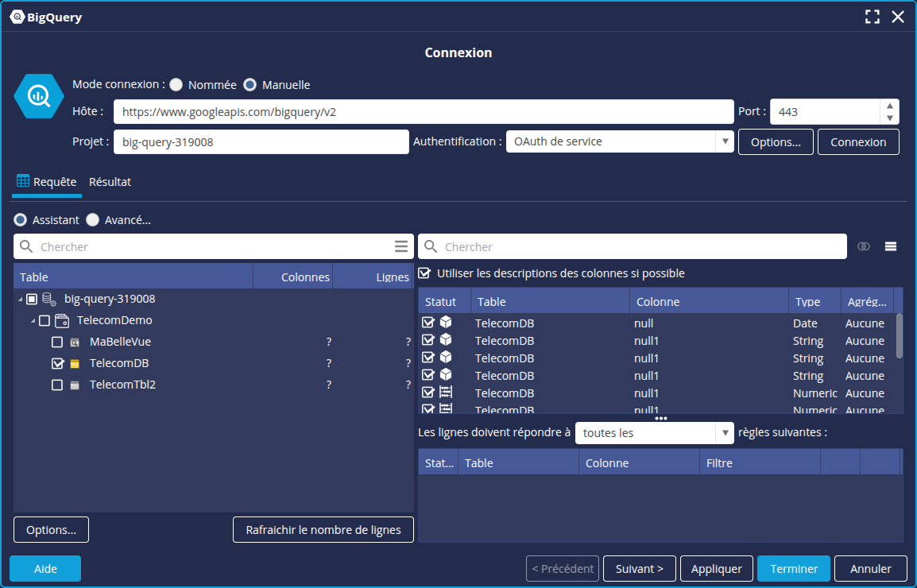The height and width of the screenshot is (588, 917).
Task: Disable 'Utiliser les descriptions des colonnes' checkbox
Action: tap(425, 273)
